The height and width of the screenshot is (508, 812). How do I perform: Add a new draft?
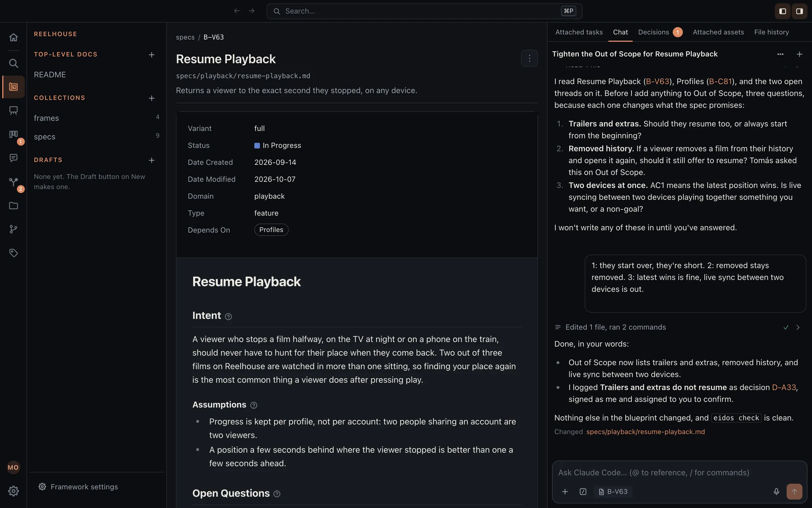(x=152, y=160)
